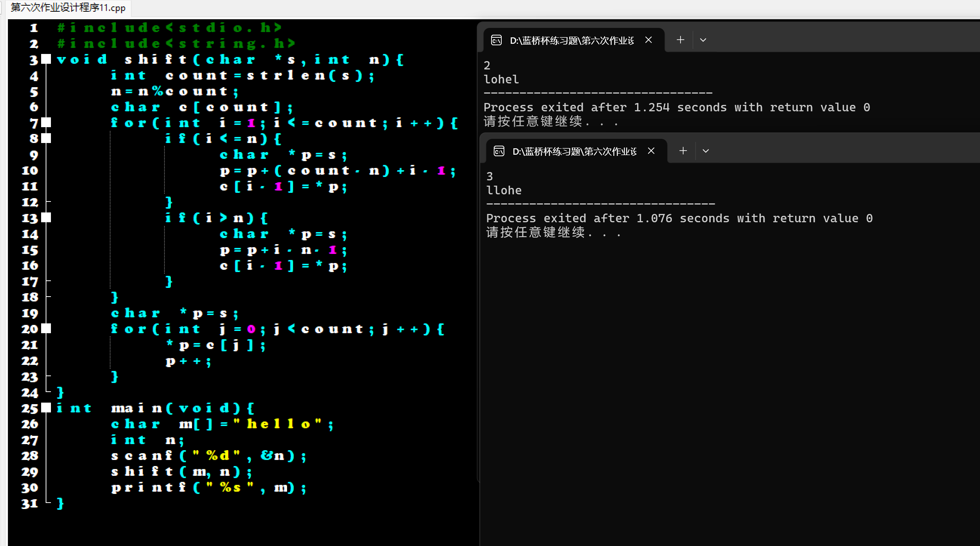Collapse the shift function at line 3
The image size is (980, 546).
click(46, 59)
